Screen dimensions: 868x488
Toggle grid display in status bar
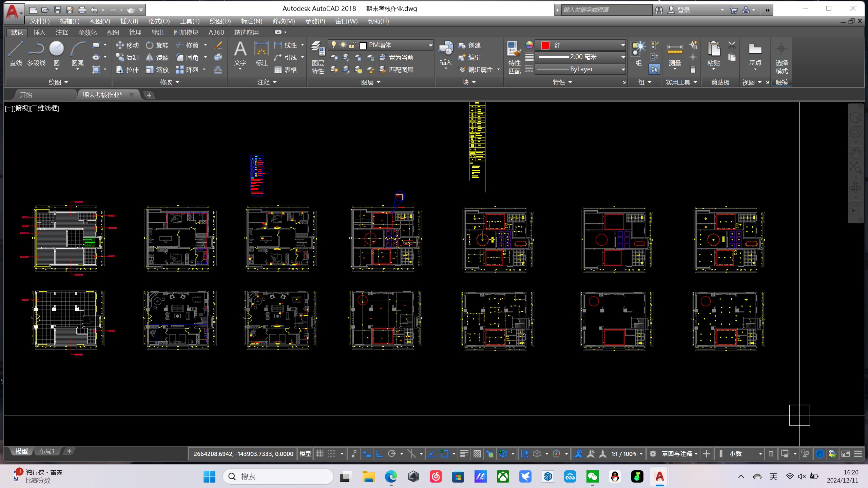(320, 454)
